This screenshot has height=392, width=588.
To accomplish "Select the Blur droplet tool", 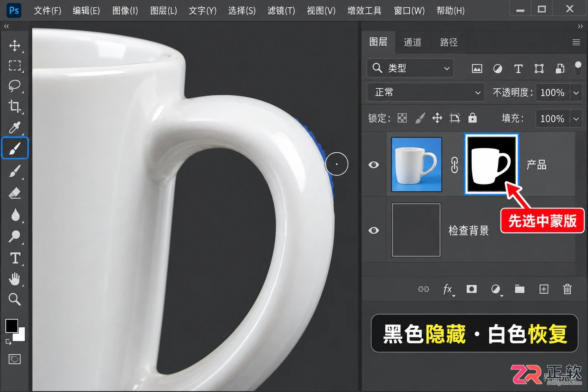I will click(15, 215).
